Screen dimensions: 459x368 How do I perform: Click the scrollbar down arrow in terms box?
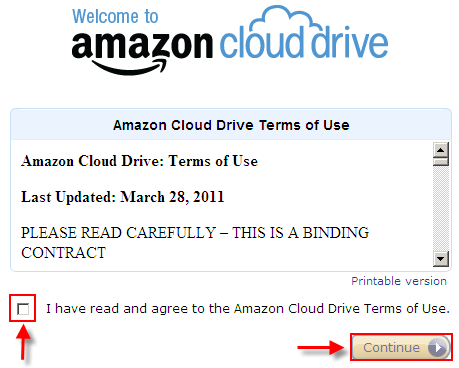(x=441, y=259)
